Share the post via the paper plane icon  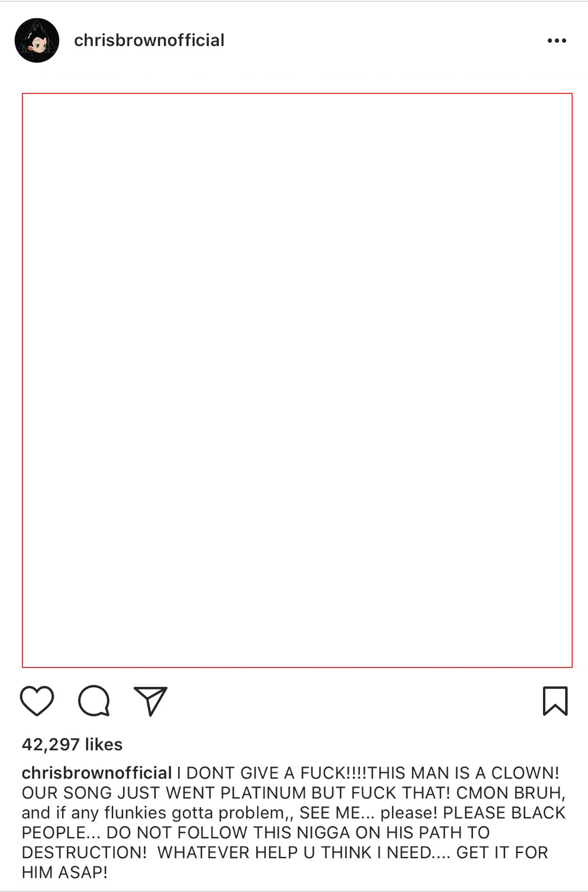[151, 701]
